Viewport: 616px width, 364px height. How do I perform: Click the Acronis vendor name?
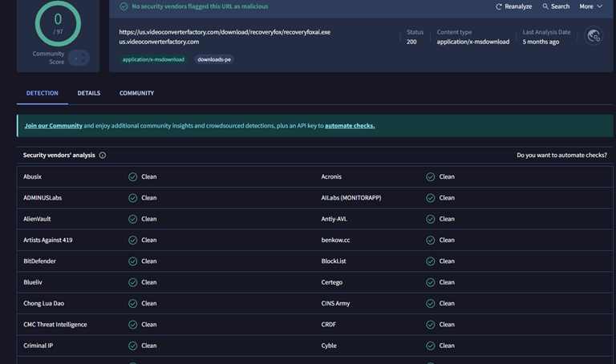[331, 176]
